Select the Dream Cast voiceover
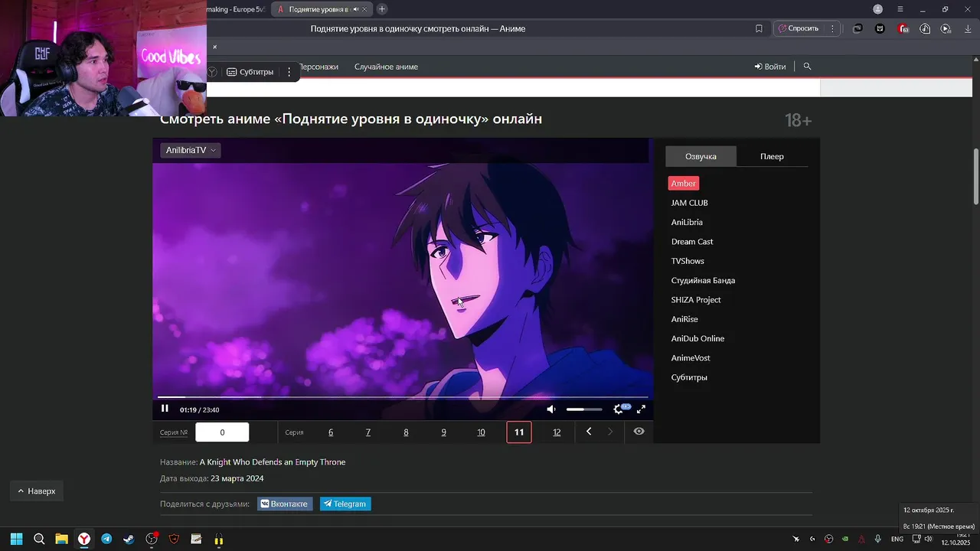 click(x=692, y=242)
